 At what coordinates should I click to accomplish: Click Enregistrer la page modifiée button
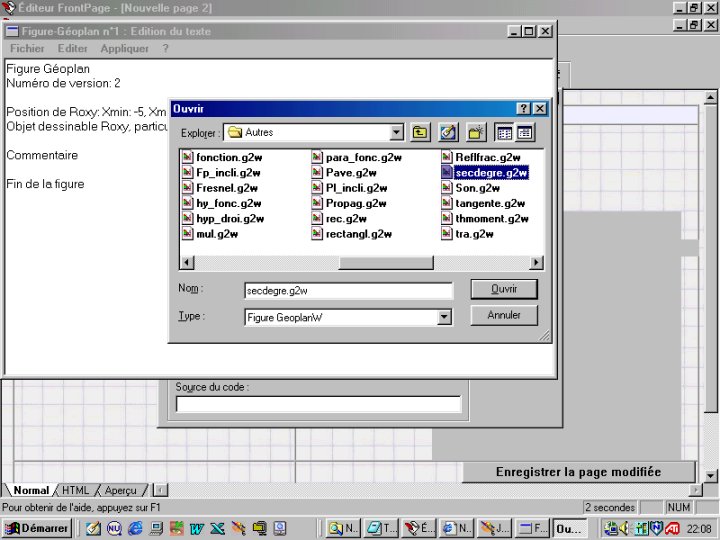click(579, 472)
